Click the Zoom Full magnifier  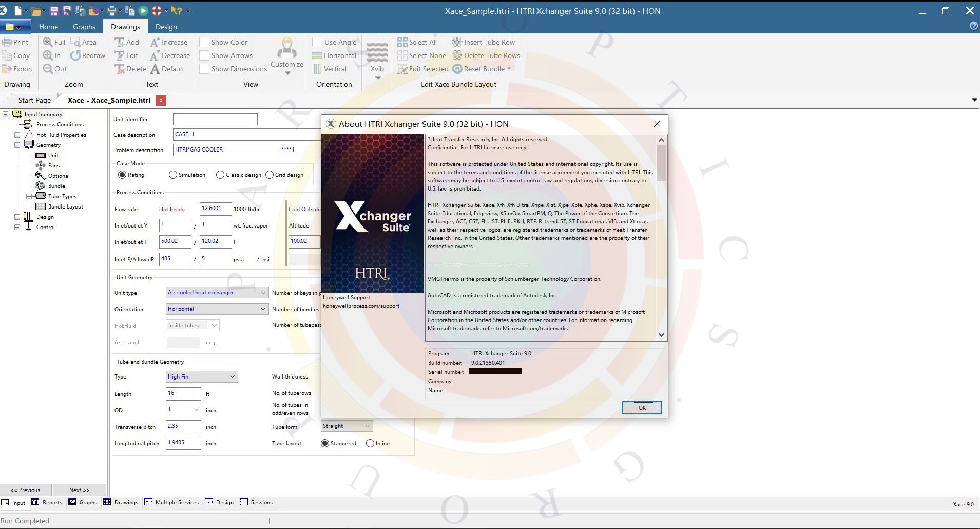pyautogui.click(x=47, y=42)
